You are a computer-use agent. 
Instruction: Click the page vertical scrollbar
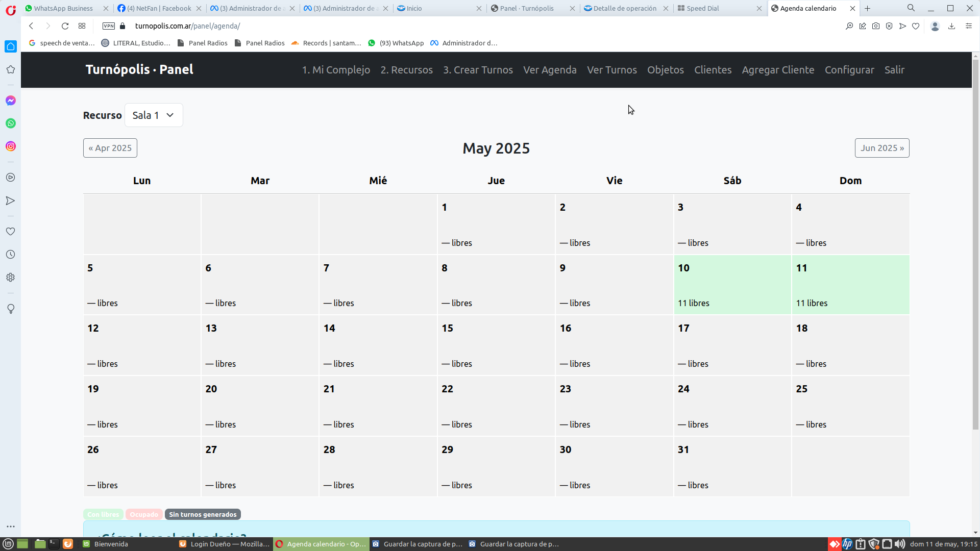(x=975, y=245)
